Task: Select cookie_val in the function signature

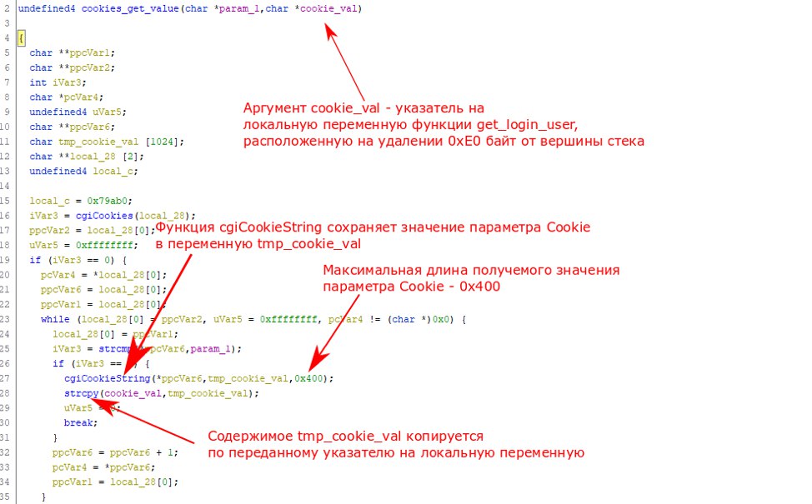Action: [328, 9]
